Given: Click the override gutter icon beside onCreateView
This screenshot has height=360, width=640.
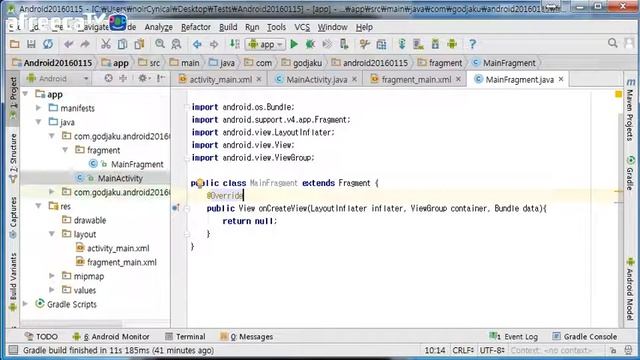Looking at the screenshot, I should 176,208.
